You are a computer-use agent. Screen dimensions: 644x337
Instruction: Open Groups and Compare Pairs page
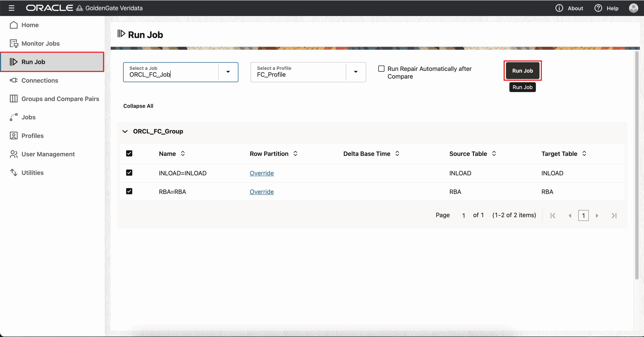[52, 99]
